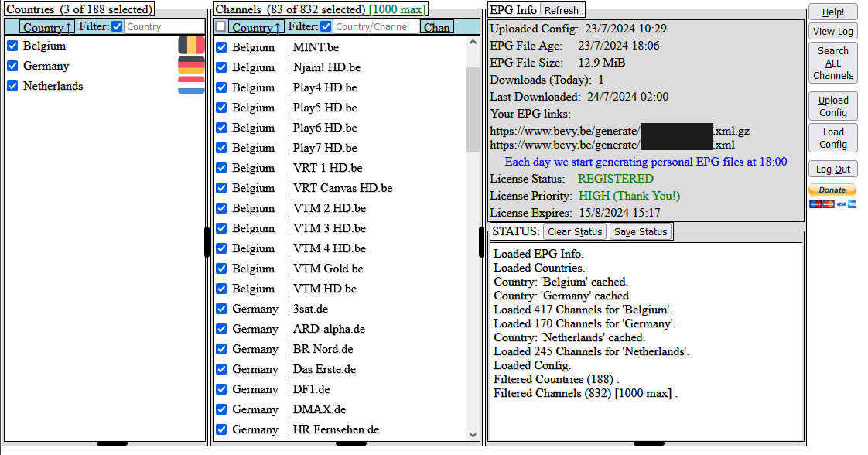Click the Save Status button
This screenshot has height=455, width=868.
coord(641,232)
